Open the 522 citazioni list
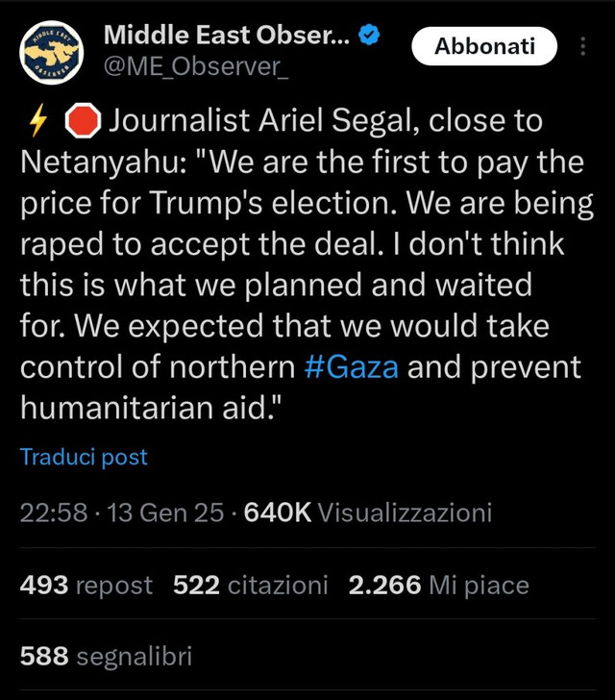This screenshot has width=615, height=700. (250, 585)
